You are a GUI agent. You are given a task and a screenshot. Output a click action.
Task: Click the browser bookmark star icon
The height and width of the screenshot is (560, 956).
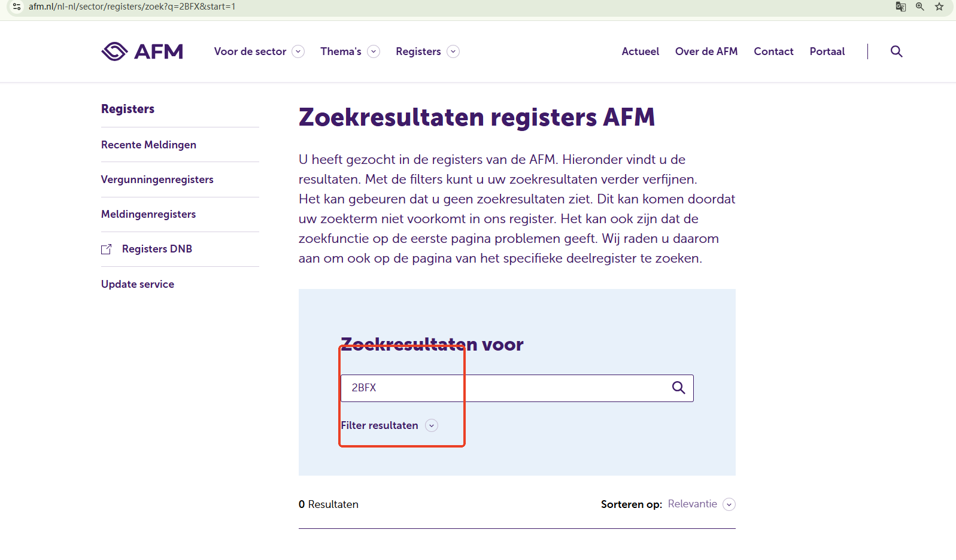point(939,7)
